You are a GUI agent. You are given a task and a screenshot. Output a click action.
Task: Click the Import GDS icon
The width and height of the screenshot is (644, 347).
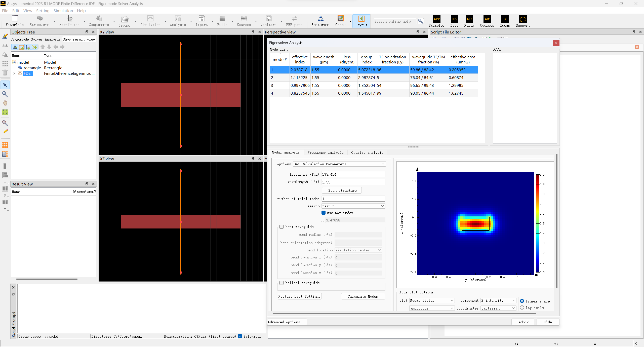click(202, 19)
